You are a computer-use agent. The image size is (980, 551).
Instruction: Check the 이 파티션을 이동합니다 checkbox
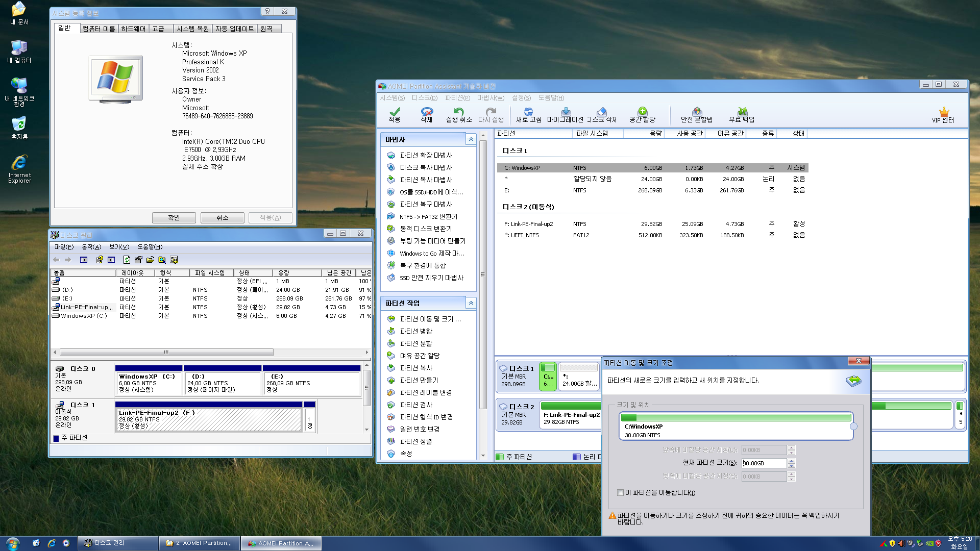[620, 492]
